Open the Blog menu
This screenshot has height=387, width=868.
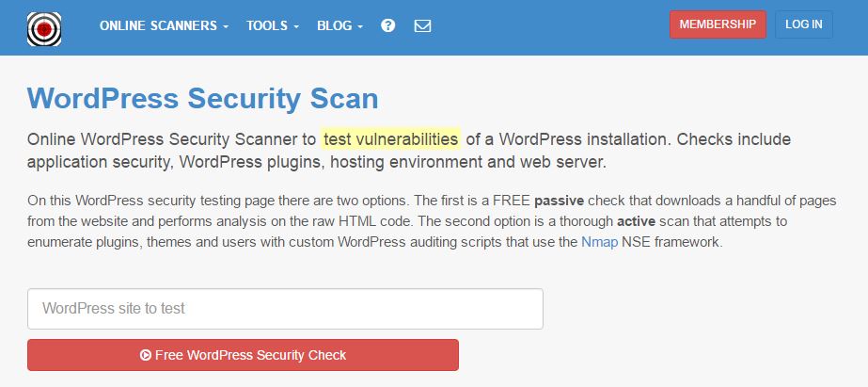pyautogui.click(x=334, y=25)
